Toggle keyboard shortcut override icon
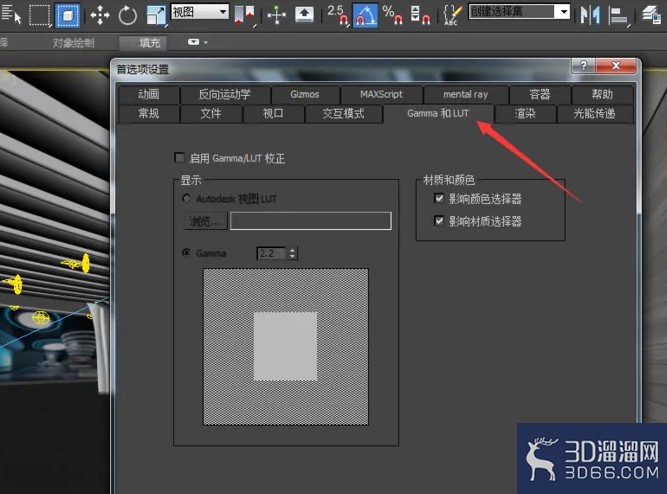Screen dimensions: 667x494 (x=304, y=14)
